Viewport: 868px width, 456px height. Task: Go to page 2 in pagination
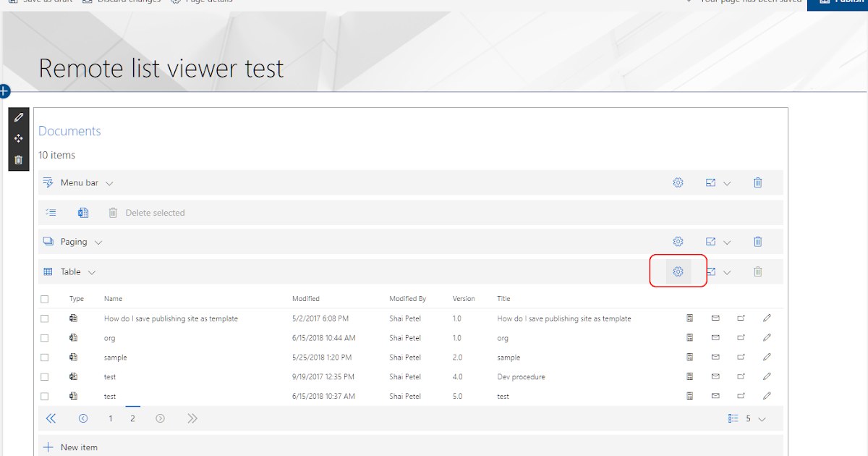133,418
